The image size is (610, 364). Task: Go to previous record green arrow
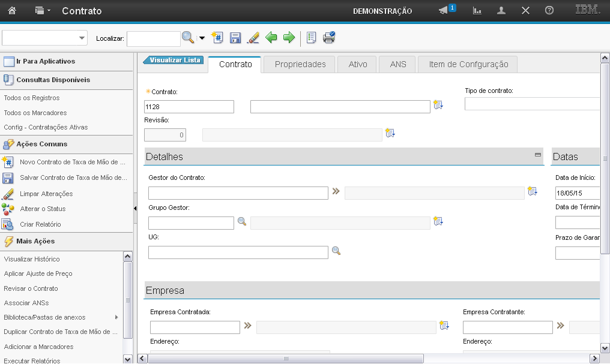(x=271, y=38)
